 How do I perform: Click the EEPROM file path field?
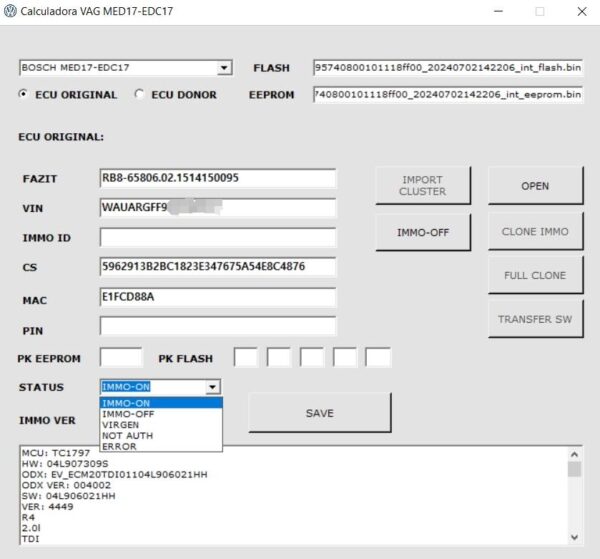click(448, 95)
